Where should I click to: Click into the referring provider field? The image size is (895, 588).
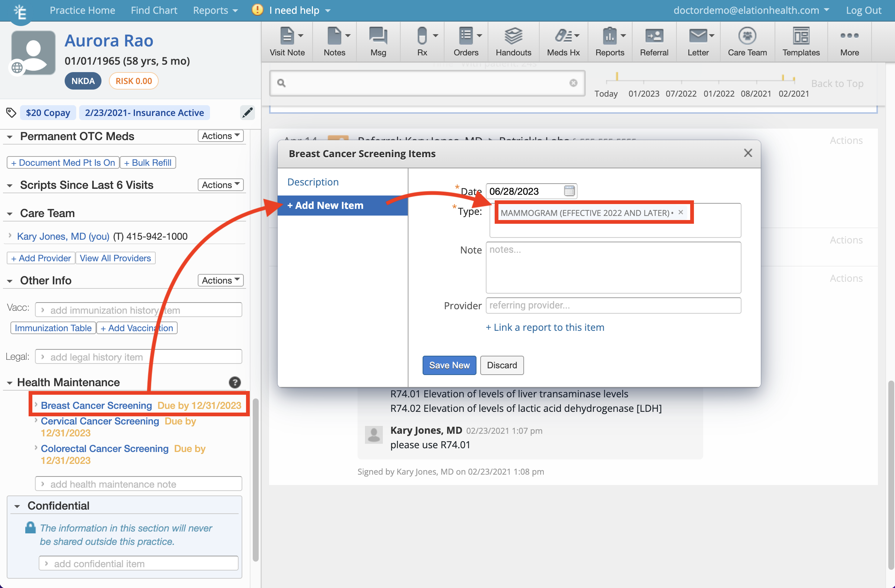point(613,305)
